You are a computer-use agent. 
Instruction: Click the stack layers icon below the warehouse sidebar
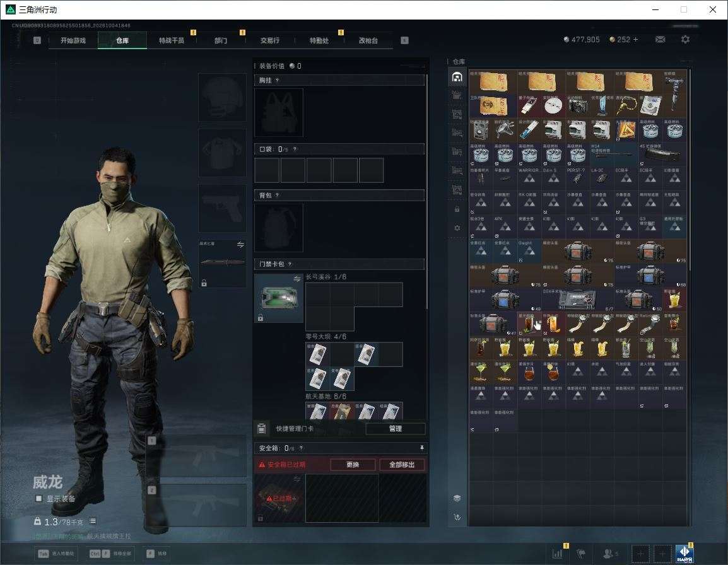pyautogui.click(x=457, y=498)
